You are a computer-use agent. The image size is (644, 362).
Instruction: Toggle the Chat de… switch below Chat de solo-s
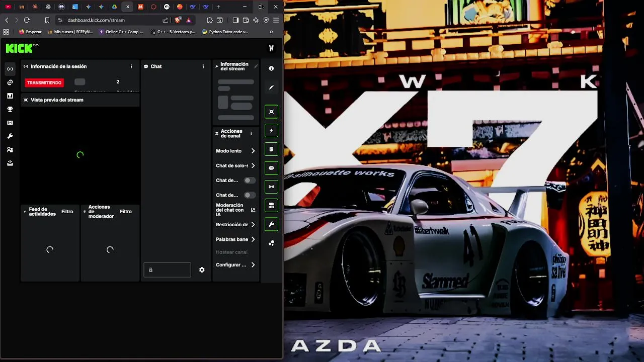click(249, 180)
